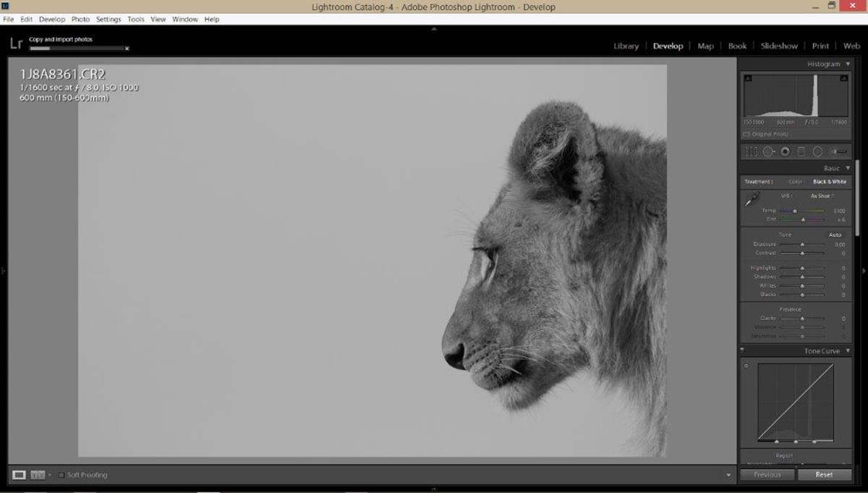Click the Reset button
Image resolution: width=868 pixels, height=493 pixels.
click(x=824, y=475)
